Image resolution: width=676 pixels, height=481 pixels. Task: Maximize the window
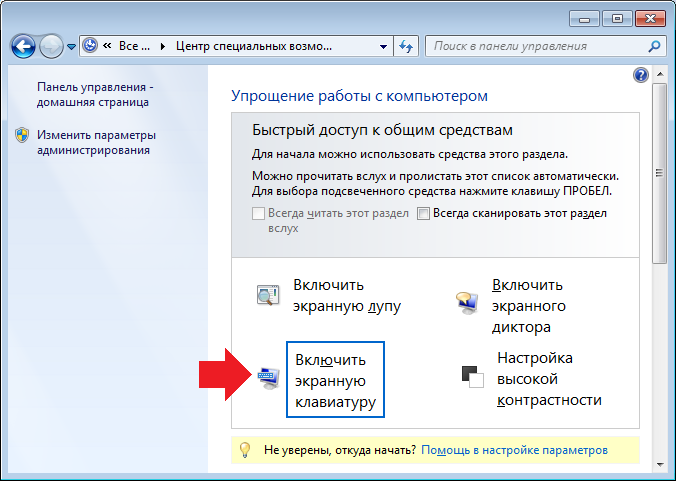[x=617, y=19]
